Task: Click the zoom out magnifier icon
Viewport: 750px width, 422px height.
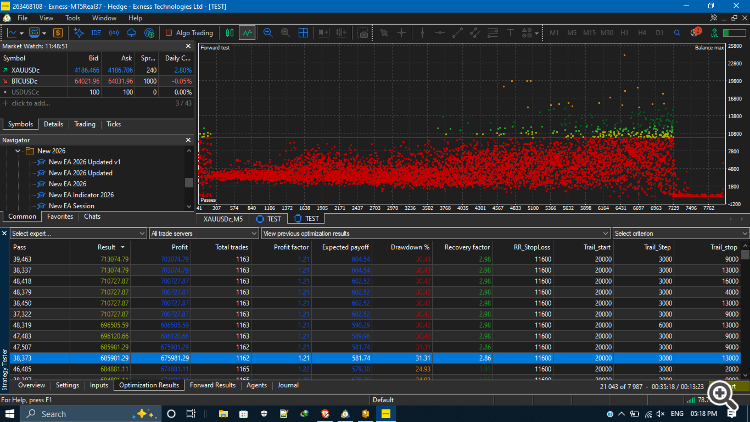Action: click(x=286, y=33)
